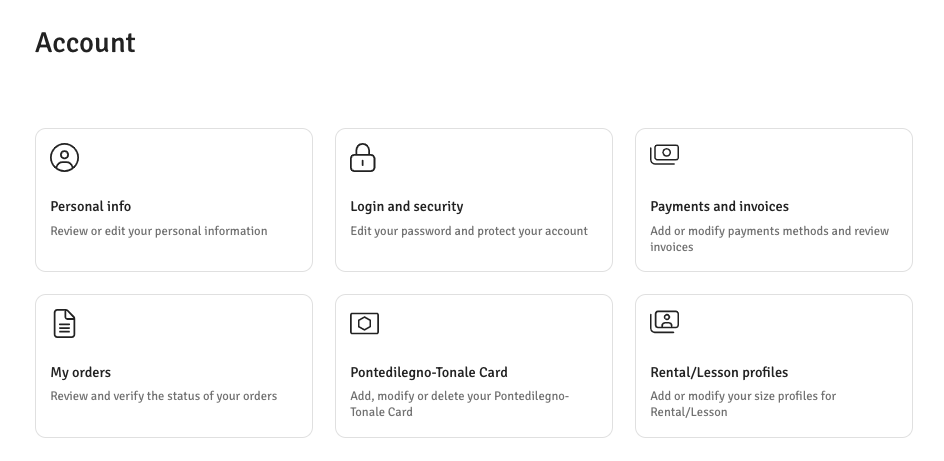
Task: Click the Pontedilegno-Tonale Card hexagon icon
Action: tap(364, 323)
